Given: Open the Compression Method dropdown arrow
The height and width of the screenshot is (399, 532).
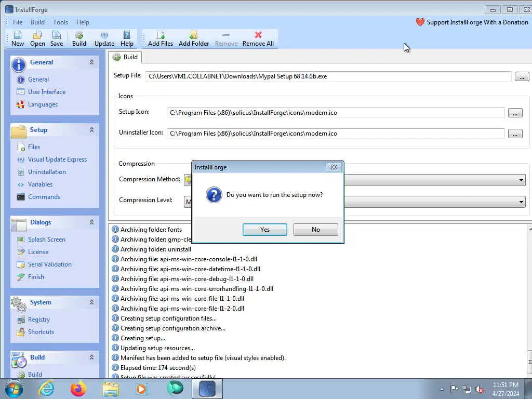Looking at the screenshot, I should [x=521, y=180].
